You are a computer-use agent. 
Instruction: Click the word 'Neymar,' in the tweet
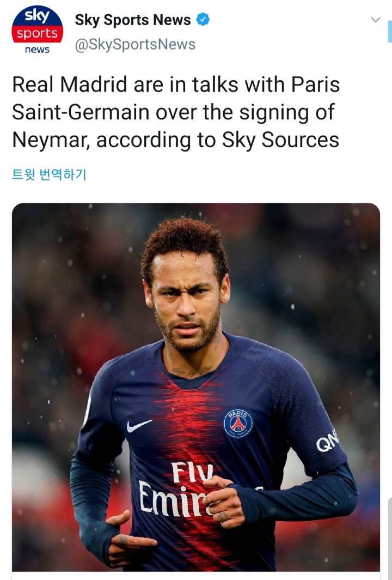click(x=51, y=140)
